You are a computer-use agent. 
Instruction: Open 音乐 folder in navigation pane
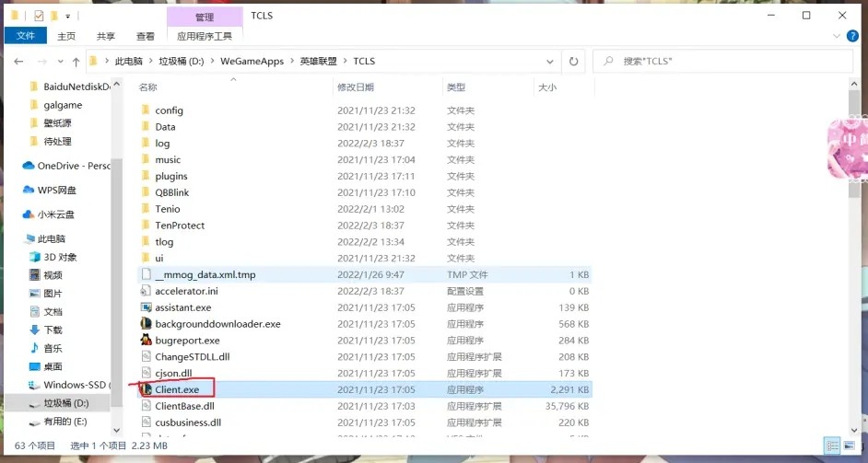click(46, 348)
